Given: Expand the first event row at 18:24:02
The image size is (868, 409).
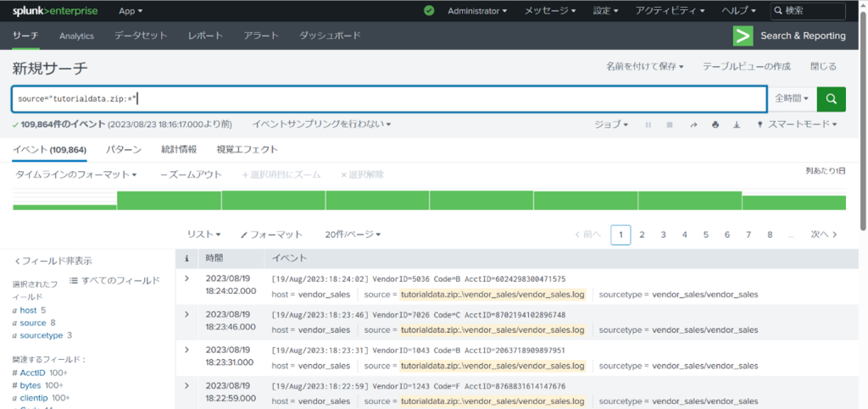Looking at the screenshot, I should click(x=187, y=279).
